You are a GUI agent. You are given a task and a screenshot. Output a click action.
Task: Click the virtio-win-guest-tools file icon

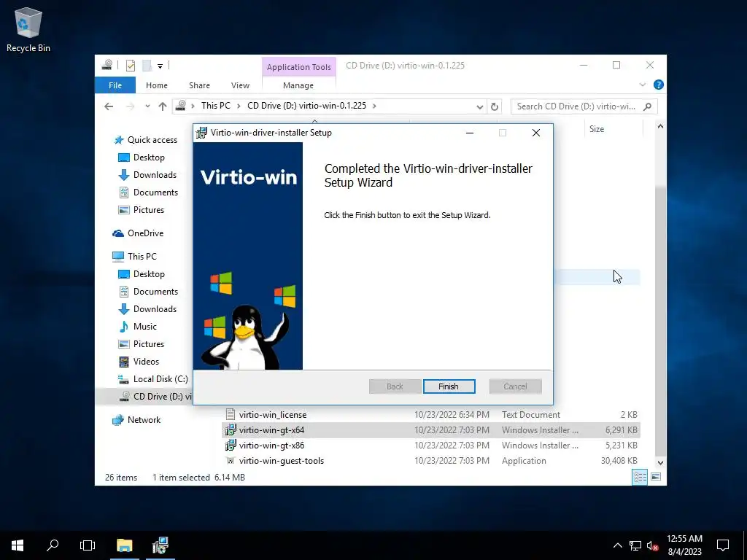(x=231, y=461)
